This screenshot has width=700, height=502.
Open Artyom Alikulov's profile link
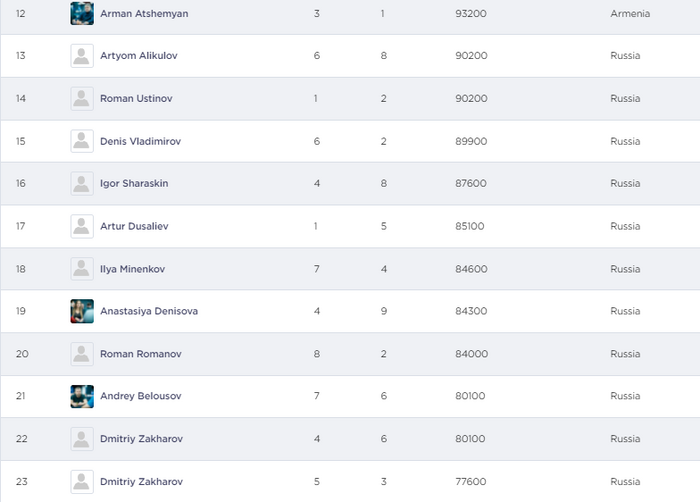click(x=139, y=56)
